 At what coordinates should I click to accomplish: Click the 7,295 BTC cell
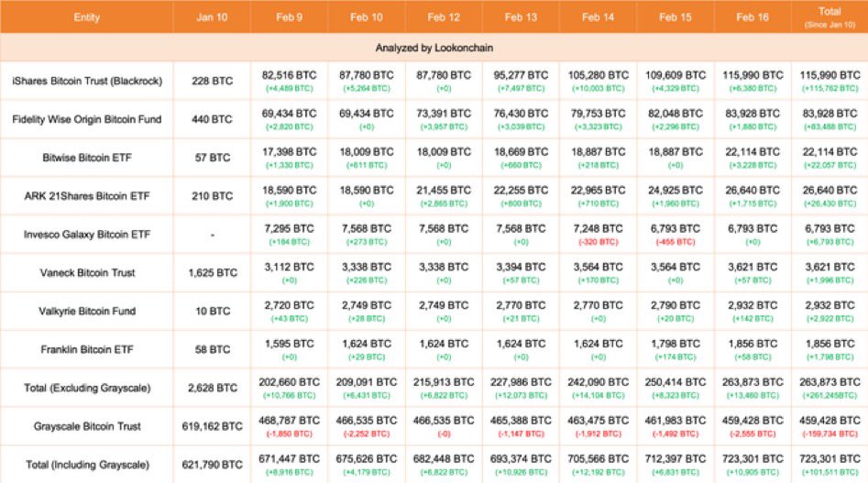[289, 235]
